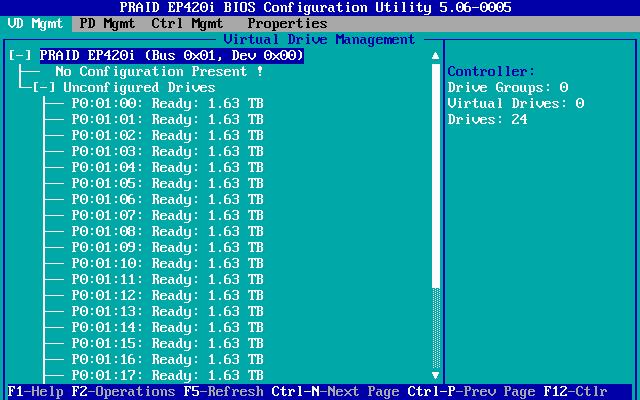Select drive P0:01:16
Viewport: 640px width, 400px height.
[167, 359]
